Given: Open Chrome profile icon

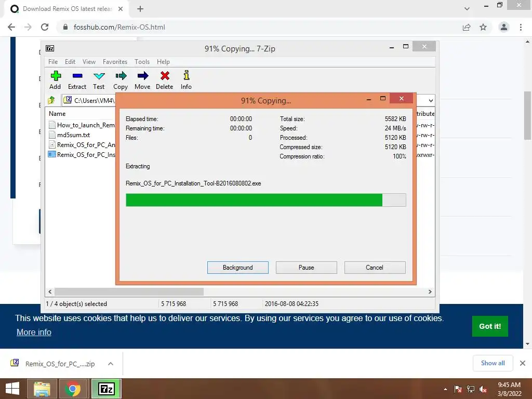Looking at the screenshot, I should pos(504,27).
